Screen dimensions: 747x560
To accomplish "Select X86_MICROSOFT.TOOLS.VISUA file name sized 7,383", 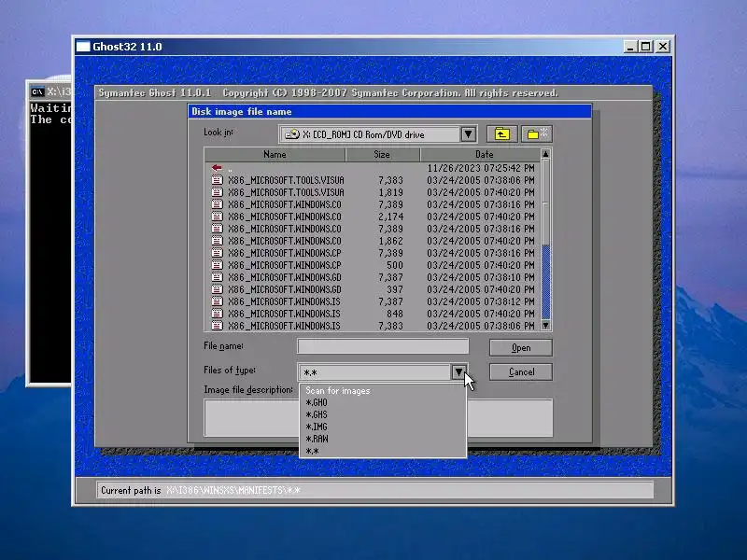I will (286, 180).
